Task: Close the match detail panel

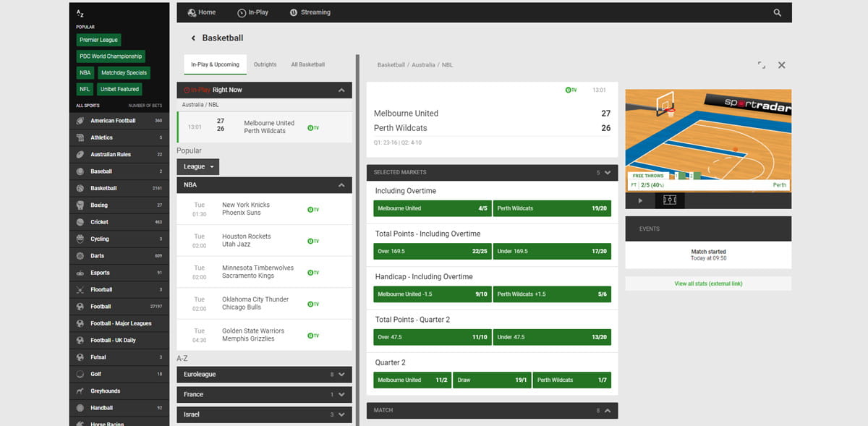Action: (781, 65)
